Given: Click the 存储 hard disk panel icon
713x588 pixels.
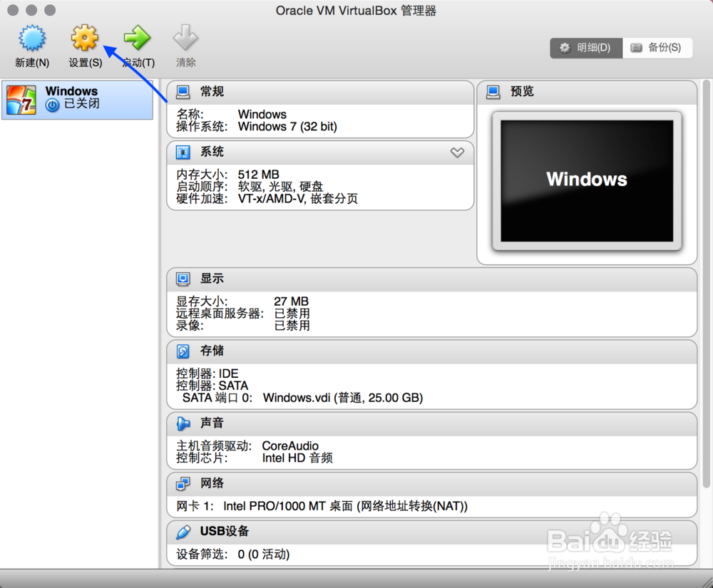Looking at the screenshot, I should click(x=183, y=351).
